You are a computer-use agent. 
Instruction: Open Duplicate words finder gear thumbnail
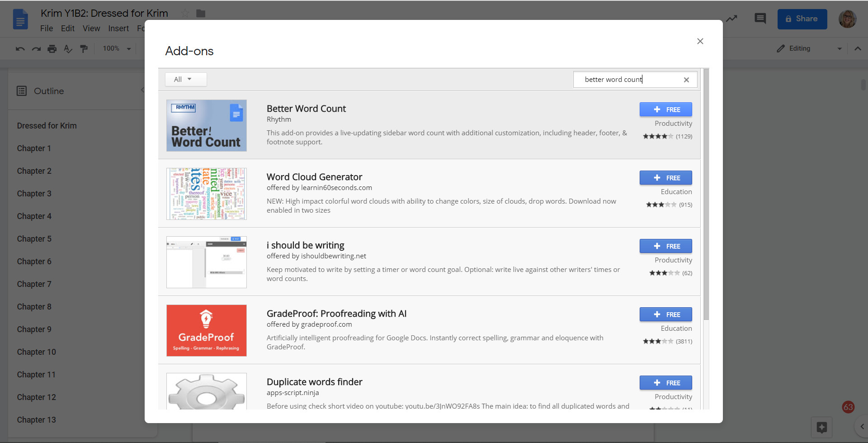[x=207, y=391]
